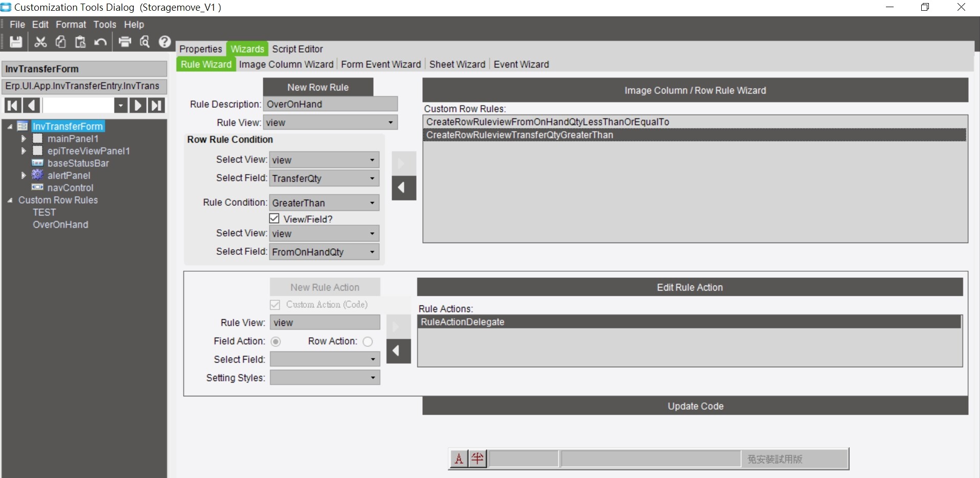Select the Field Action radio button
Image resolution: width=980 pixels, height=478 pixels.
[x=276, y=342]
